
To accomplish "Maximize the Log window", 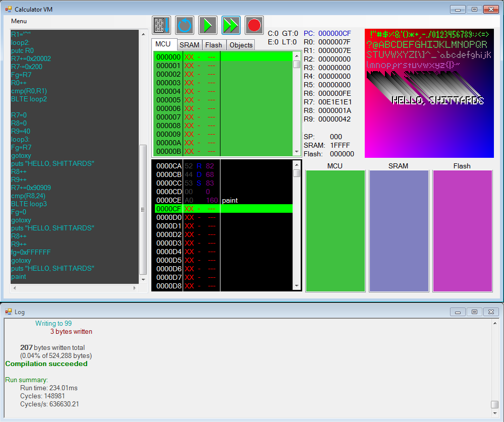I will 474,312.
